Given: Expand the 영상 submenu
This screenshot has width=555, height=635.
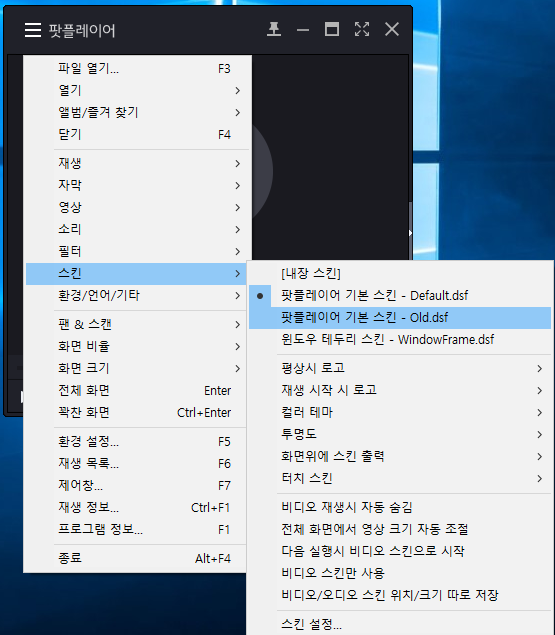Looking at the screenshot, I should tap(138, 207).
